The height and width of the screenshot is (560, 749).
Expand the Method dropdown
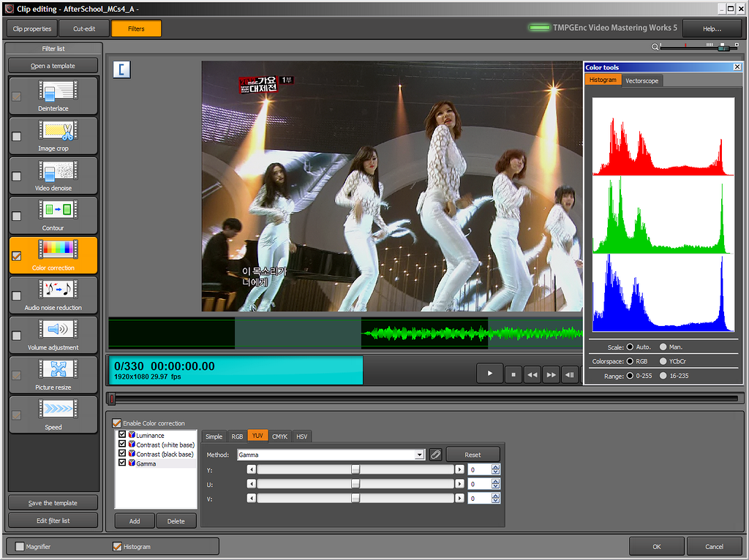[x=420, y=455]
